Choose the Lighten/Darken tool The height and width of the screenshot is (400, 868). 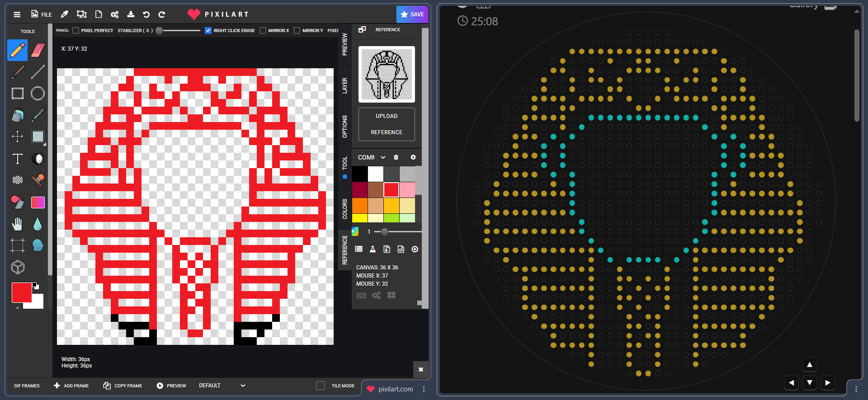38,159
